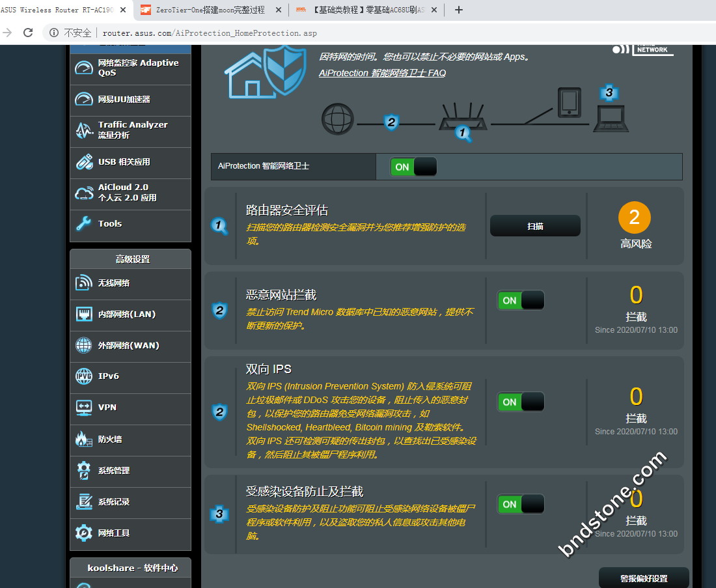Reload the page with the refresh icon

(28, 33)
